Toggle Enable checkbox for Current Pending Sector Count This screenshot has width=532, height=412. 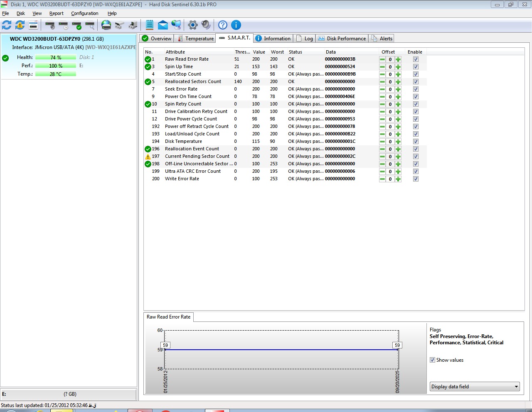pyautogui.click(x=416, y=157)
